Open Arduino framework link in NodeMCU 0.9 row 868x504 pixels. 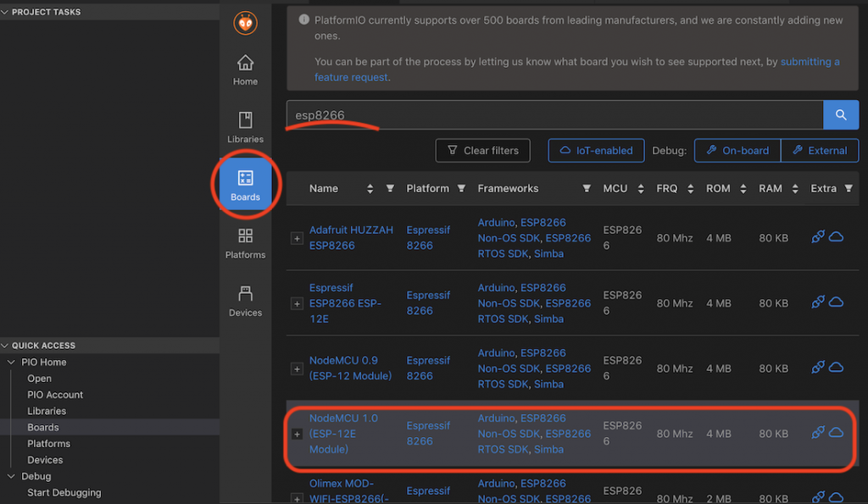[496, 353]
